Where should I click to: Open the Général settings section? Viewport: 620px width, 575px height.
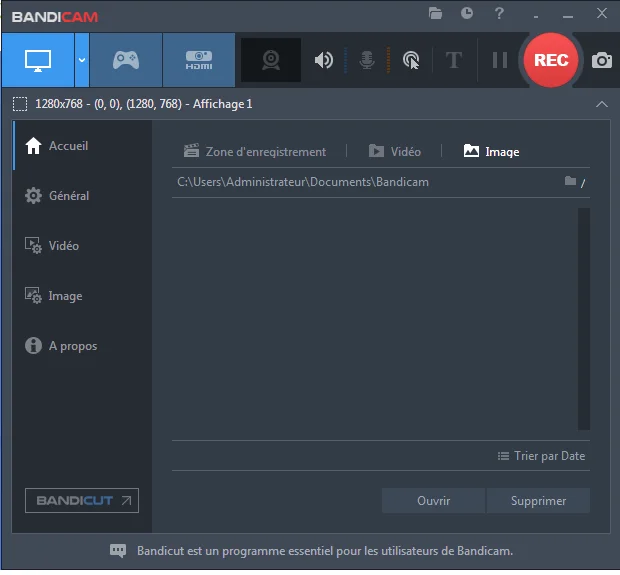tap(82, 196)
